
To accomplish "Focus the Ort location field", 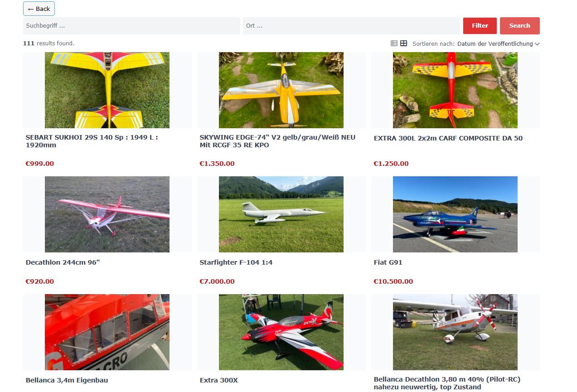I will pos(351,26).
